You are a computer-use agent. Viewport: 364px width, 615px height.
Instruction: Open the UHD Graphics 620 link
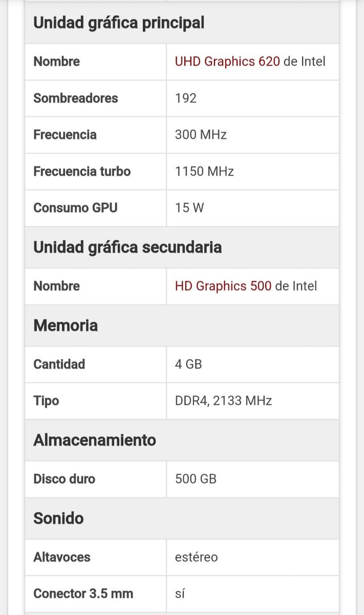click(227, 61)
